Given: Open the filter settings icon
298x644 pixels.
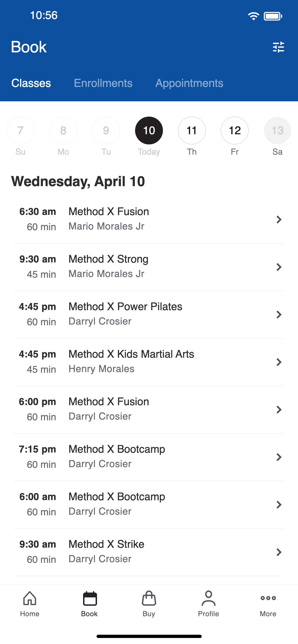Looking at the screenshot, I should (278, 47).
